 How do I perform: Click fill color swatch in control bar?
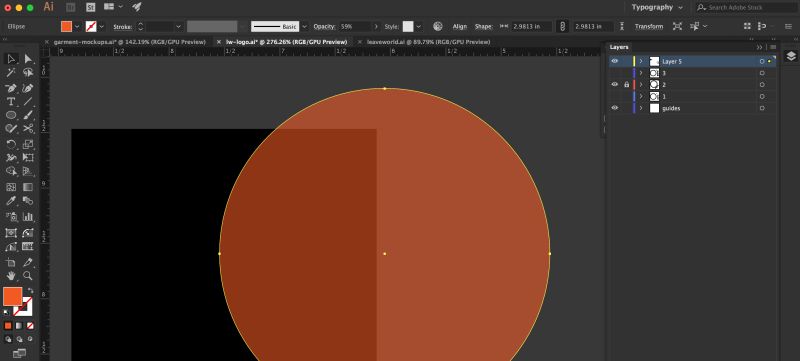[67, 27]
